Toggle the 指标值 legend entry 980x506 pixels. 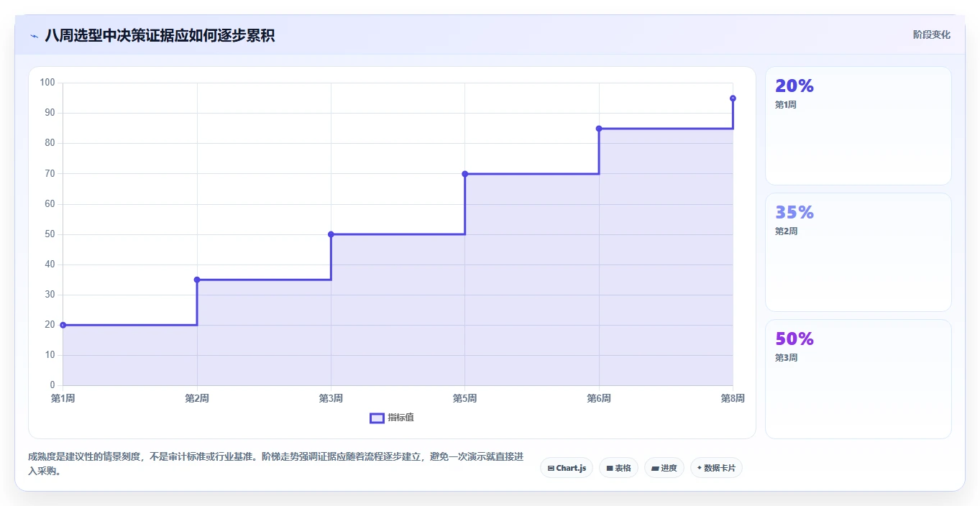click(392, 418)
